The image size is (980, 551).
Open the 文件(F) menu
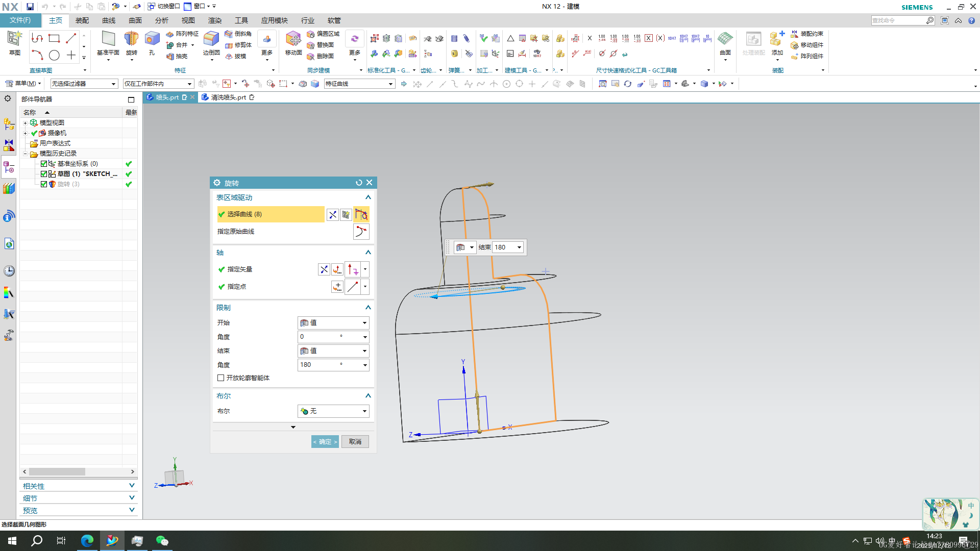pyautogui.click(x=20, y=20)
